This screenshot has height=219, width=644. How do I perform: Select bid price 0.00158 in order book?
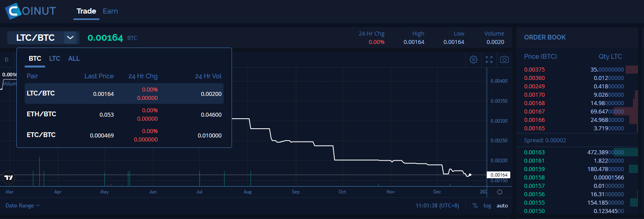(535, 177)
